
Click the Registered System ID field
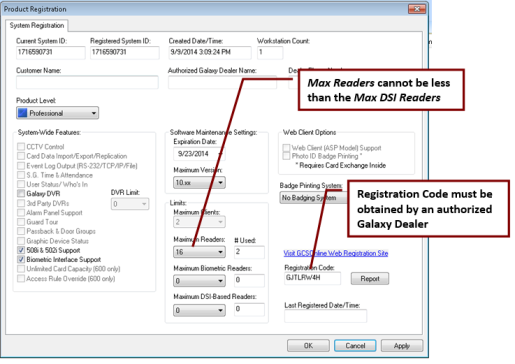coord(124,52)
